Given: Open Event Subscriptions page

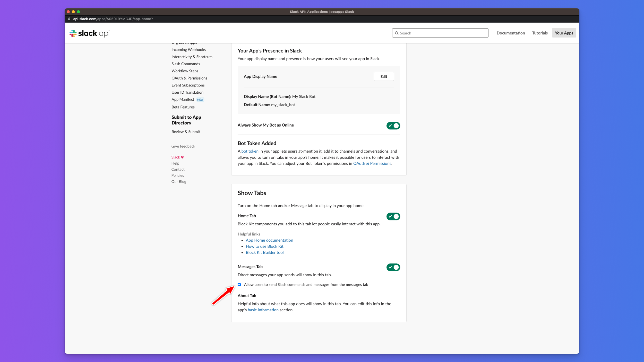Looking at the screenshot, I should (188, 85).
